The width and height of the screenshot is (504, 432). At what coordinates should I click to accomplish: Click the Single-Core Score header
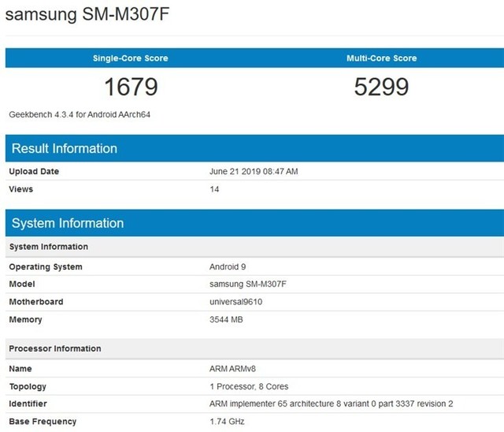[131, 58]
